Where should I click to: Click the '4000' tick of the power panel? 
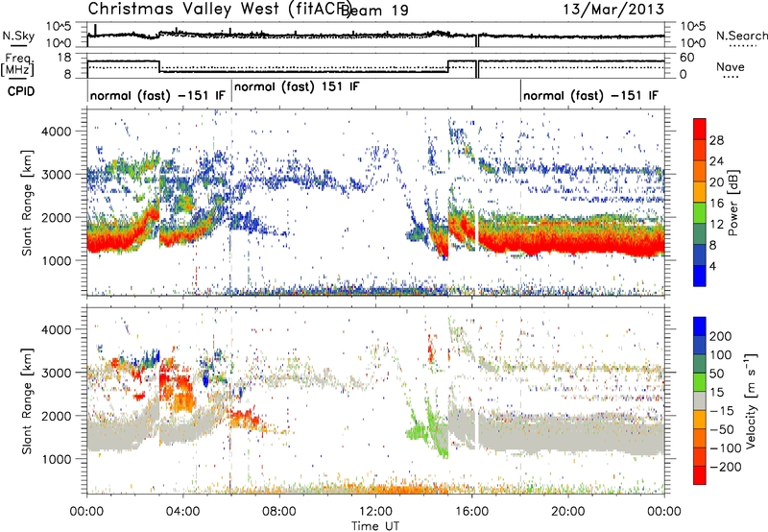(x=56, y=132)
